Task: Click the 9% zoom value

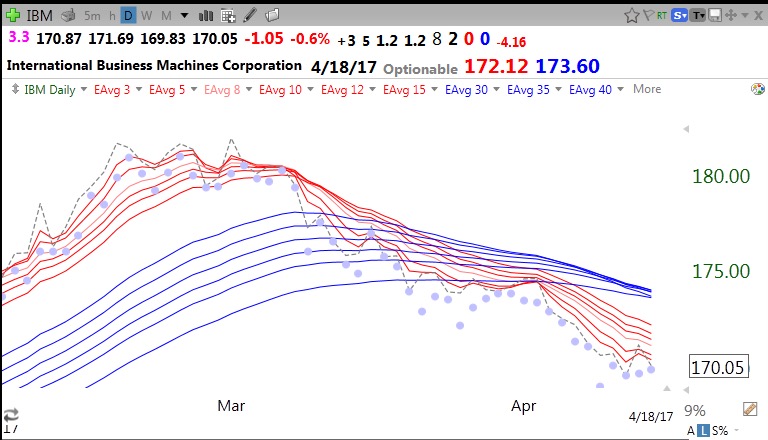Action: [x=695, y=410]
